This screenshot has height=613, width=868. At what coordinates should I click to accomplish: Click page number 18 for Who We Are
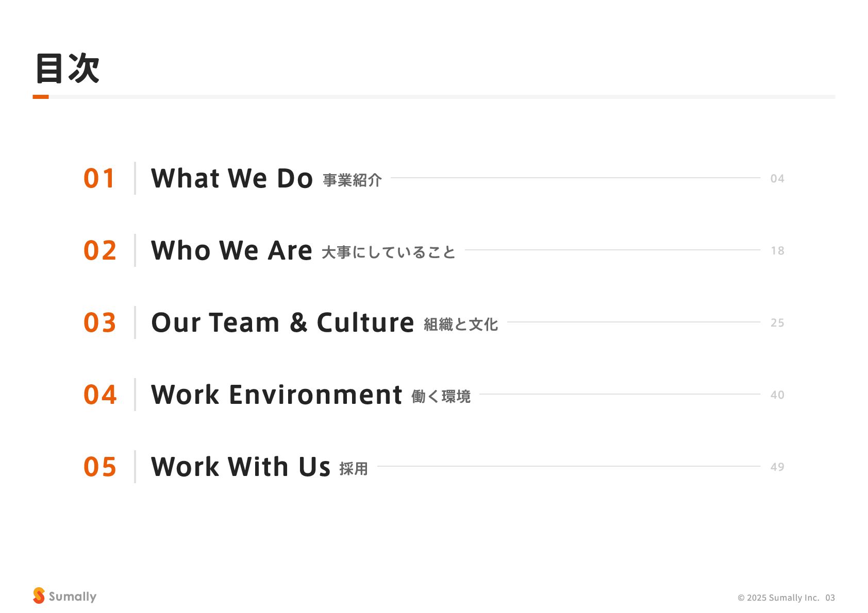tap(777, 251)
